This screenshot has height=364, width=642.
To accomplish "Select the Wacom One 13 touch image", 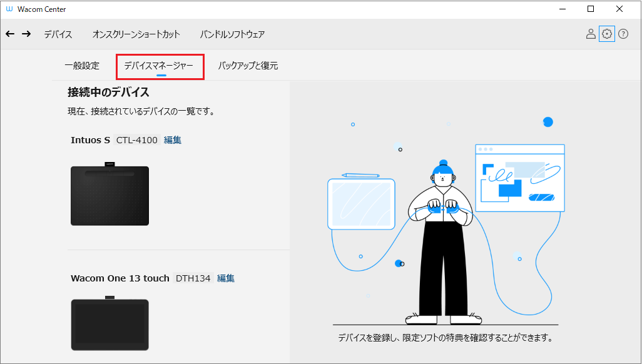I will (x=110, y=323).
